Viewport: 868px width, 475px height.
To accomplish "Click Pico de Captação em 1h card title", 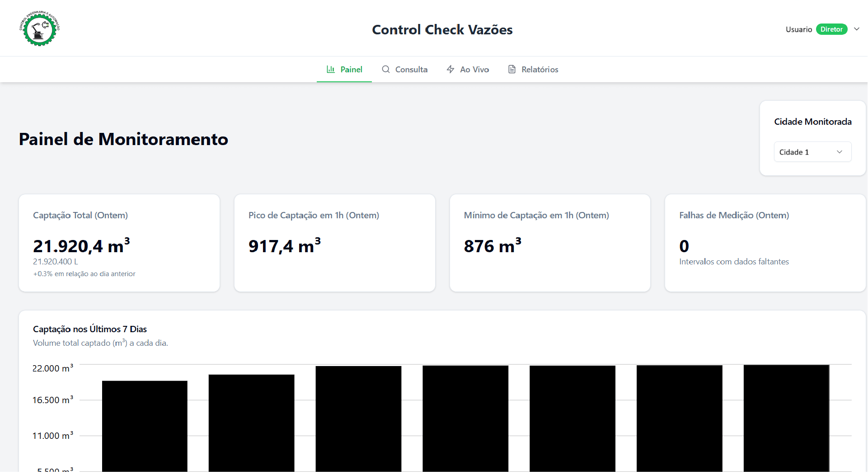I will click(x=314, y=216).
